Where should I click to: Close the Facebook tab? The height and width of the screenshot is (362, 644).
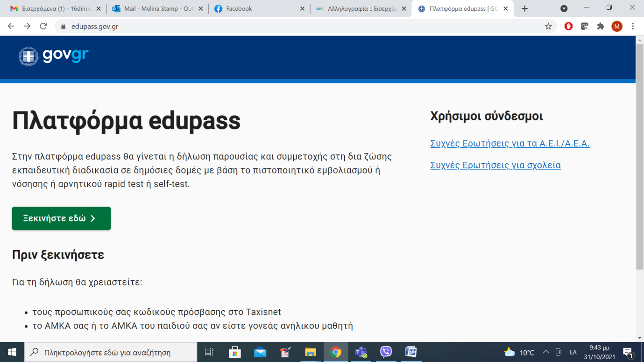302,9
